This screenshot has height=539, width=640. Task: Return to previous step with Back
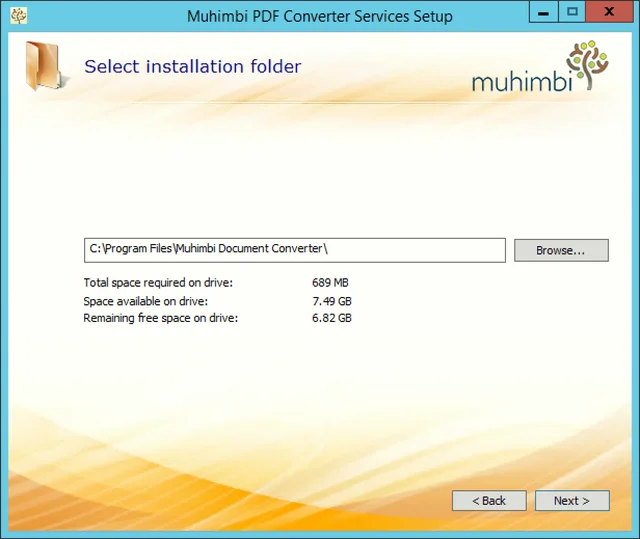[489, 500]
